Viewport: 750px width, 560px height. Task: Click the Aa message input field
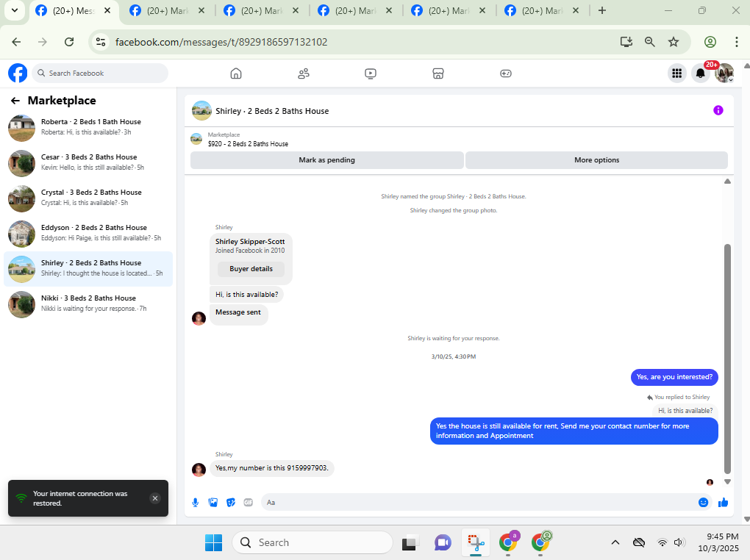479,502
